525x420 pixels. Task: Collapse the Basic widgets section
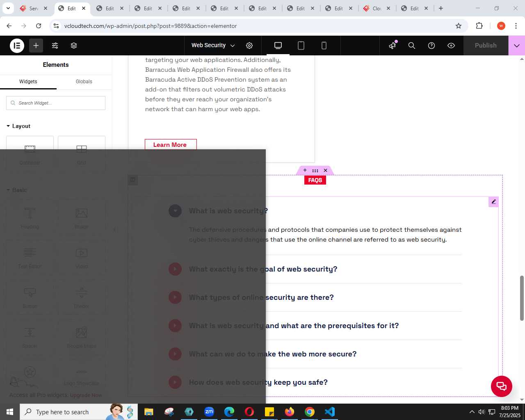(17, 190)
